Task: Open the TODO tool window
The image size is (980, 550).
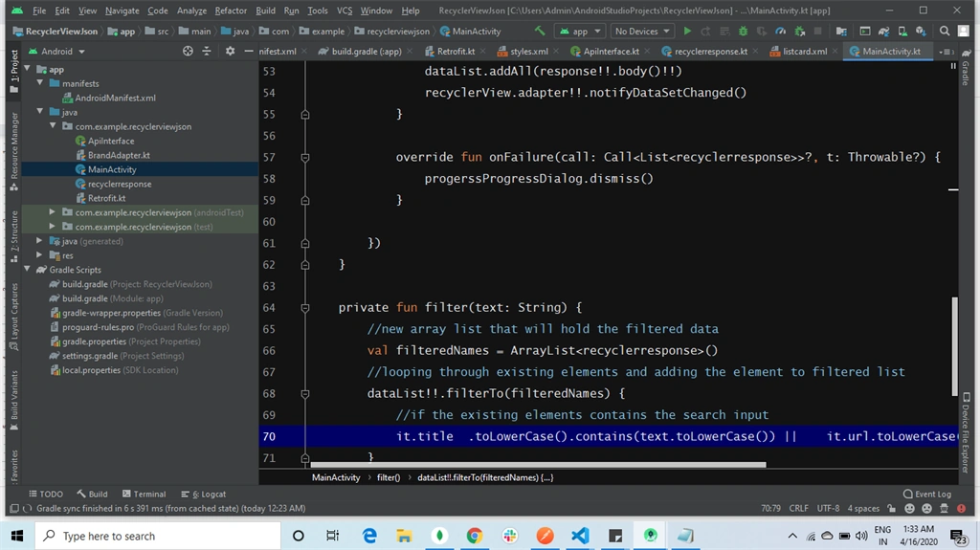Action: (46, 494)
